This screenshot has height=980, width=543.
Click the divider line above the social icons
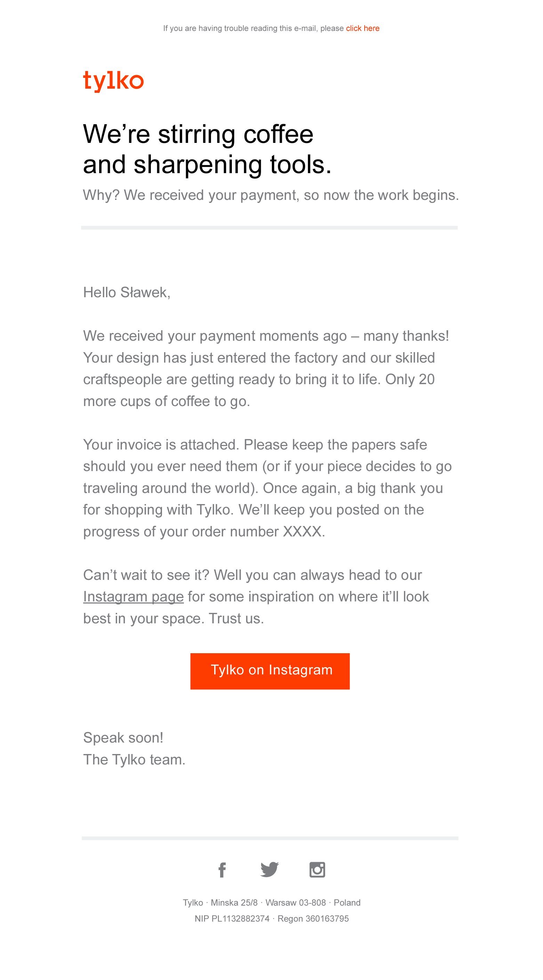(x=269, y=838)
